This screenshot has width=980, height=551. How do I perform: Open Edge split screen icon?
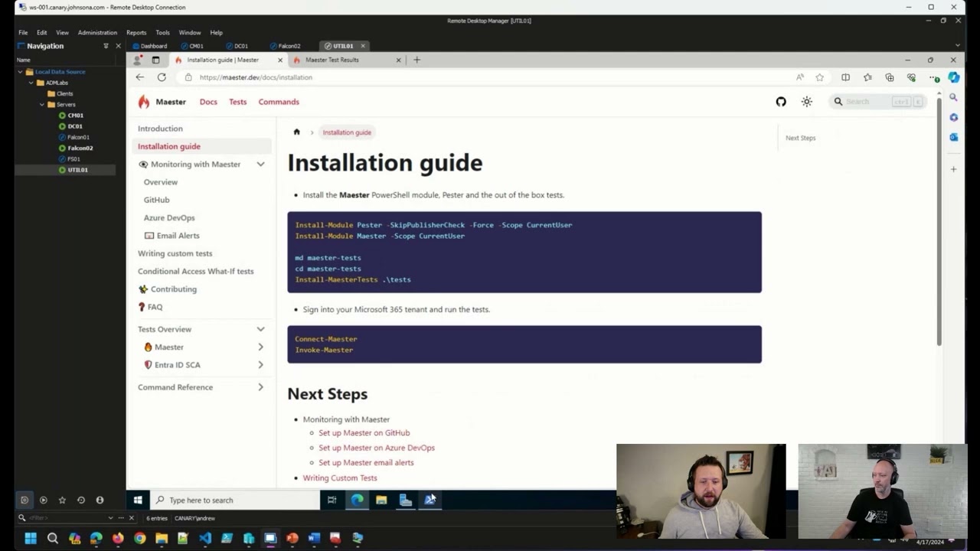click(845, 77)
